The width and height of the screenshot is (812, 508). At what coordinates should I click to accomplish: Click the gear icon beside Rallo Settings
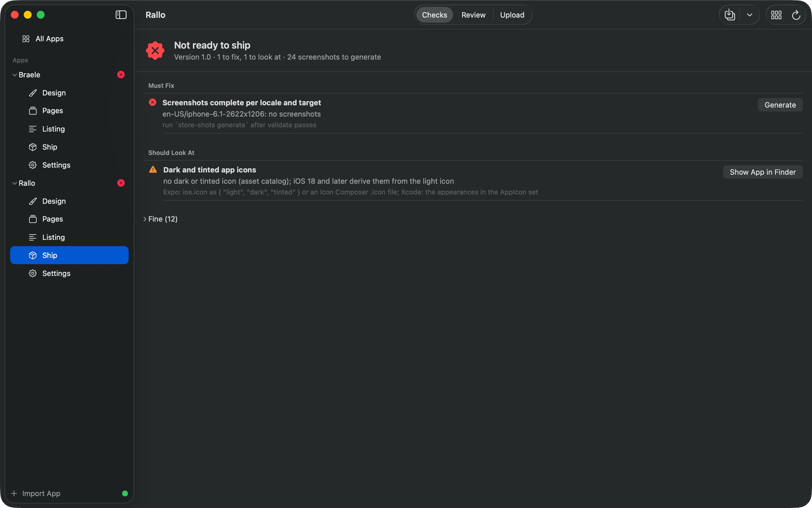pyautogui.click(x=33, y=274)
